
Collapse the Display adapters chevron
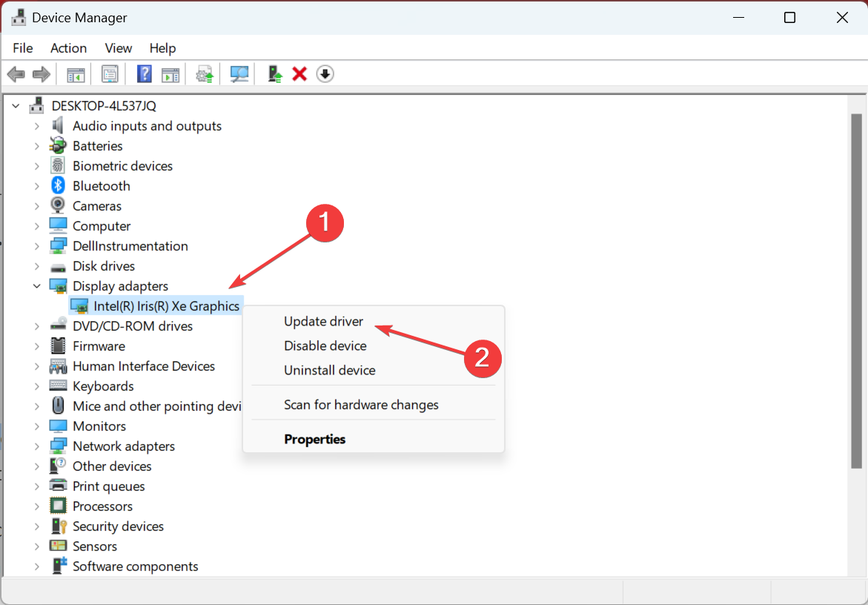click(36, 285)
